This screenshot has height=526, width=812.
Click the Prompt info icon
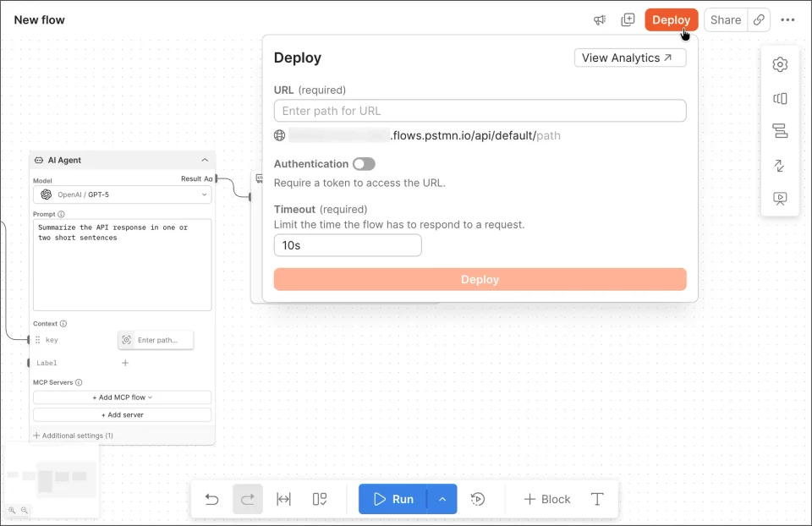[x=61, y=214]
